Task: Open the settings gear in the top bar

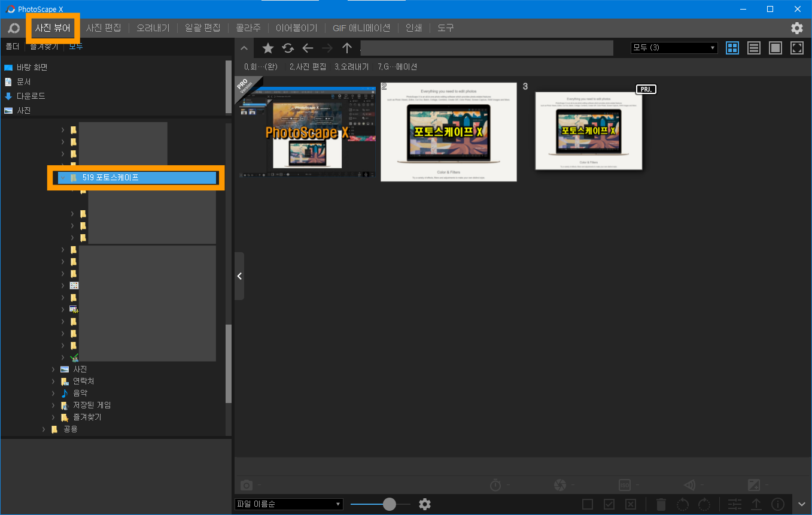Action: coord(797,28)
